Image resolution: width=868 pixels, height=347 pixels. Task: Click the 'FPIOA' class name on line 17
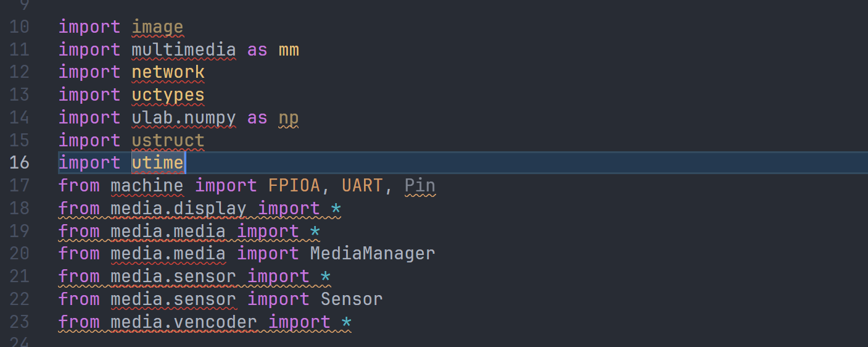pyautogui.click(x=294, y=185)
